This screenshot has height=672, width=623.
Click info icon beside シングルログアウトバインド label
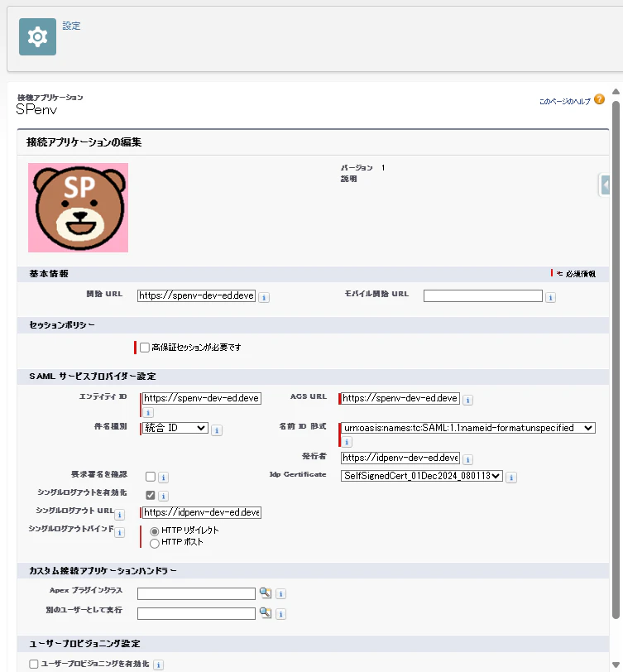(x=119, y=532)
